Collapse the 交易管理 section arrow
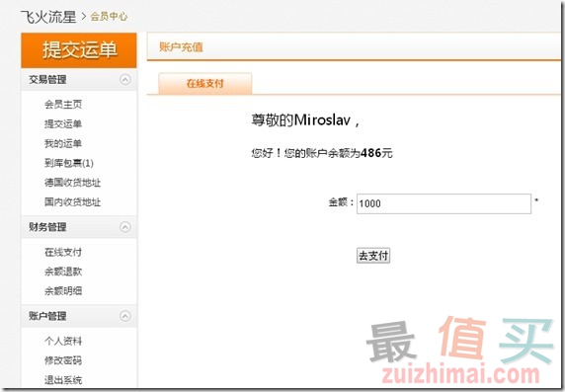 (125, 79)
